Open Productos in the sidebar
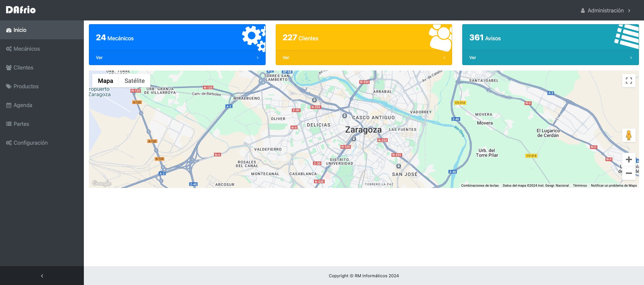 click(x=42, y=86)
